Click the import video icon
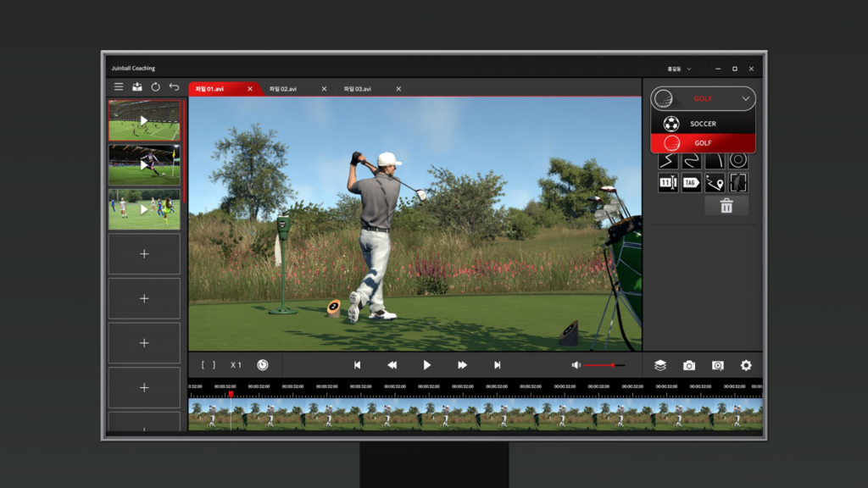 [x=137, y=87]
